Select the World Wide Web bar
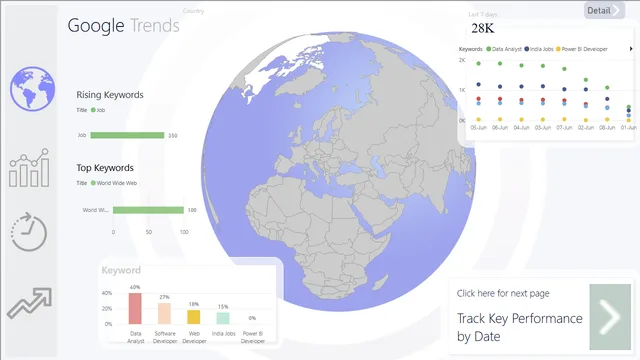The image size is (640, 360). (x=148, y=210)
